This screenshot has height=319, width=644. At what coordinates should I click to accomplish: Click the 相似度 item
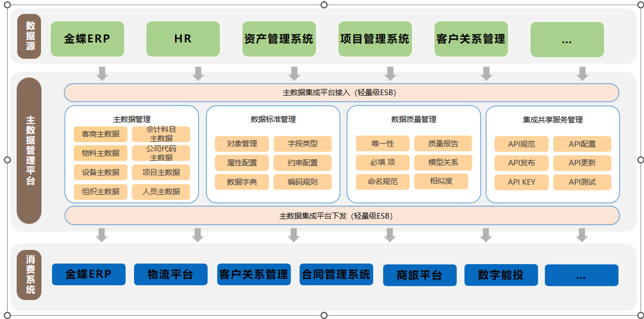(x=441, y=181)
